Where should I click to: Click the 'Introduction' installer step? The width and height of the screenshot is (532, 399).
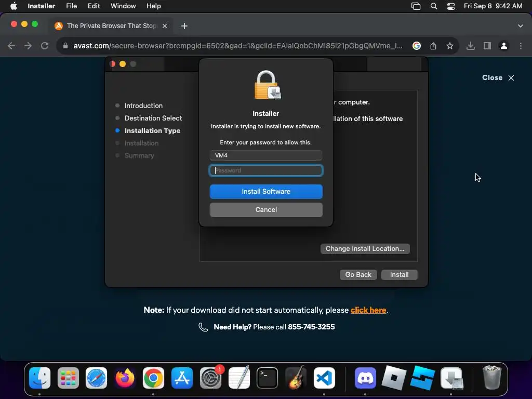coord(143,105)
